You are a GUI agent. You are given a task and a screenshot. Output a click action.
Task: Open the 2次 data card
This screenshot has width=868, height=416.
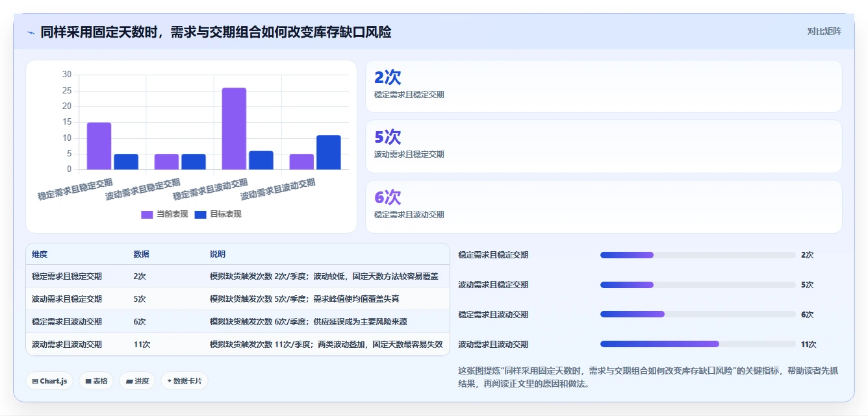click(604, 86)
